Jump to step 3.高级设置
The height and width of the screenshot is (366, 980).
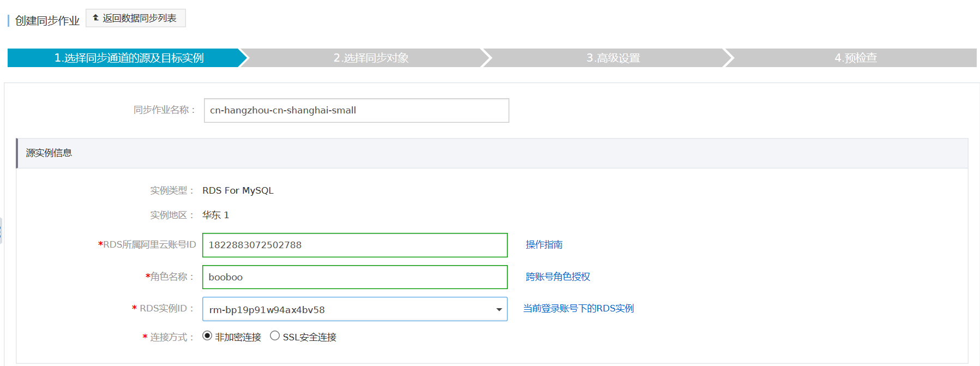613,58
